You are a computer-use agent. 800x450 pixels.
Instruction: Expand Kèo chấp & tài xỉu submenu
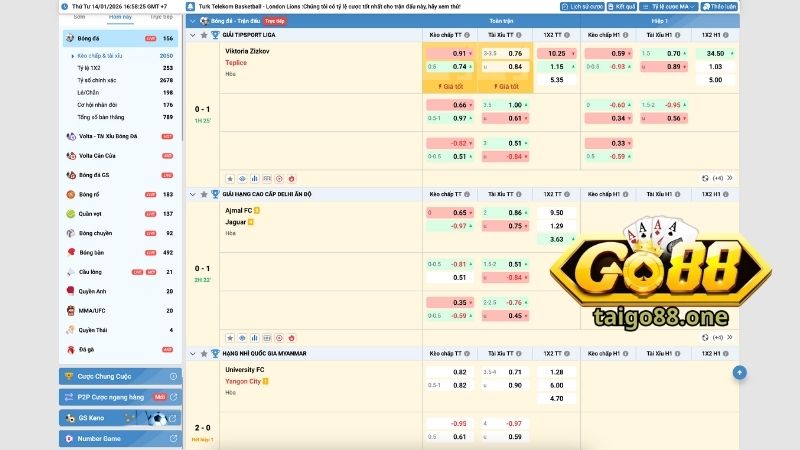coord(122,56)
